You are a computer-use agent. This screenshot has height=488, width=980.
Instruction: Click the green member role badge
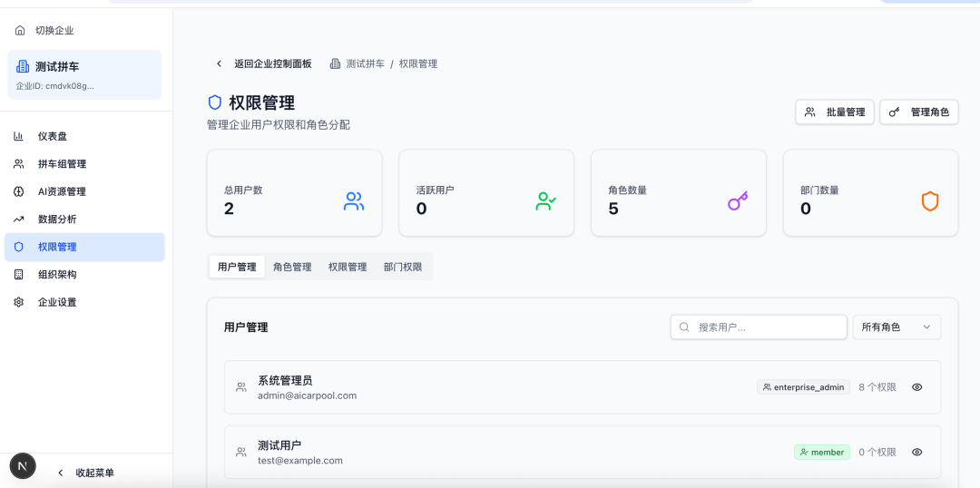click(x=822, y=452)
